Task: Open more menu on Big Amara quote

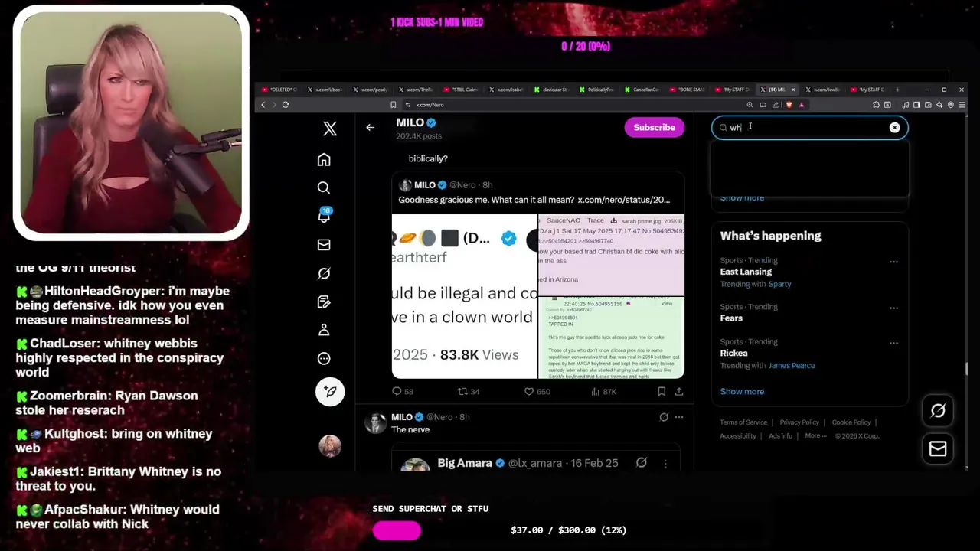Action: [665, 463]
